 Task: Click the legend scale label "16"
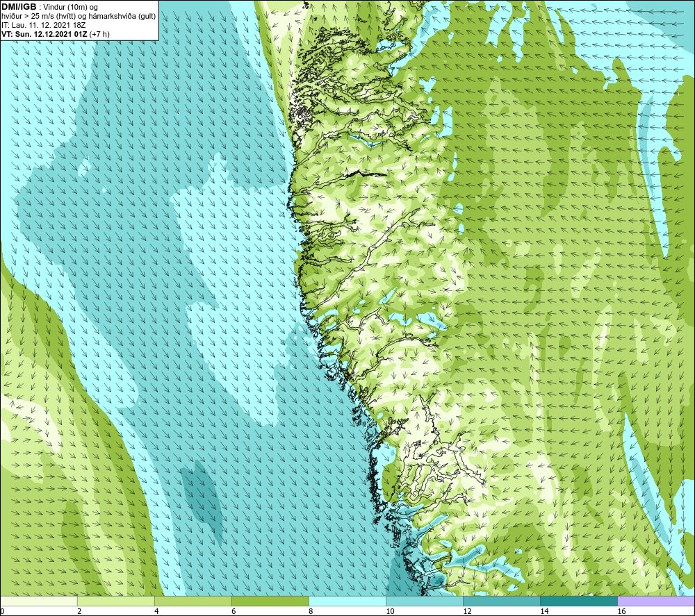point(621,611)
